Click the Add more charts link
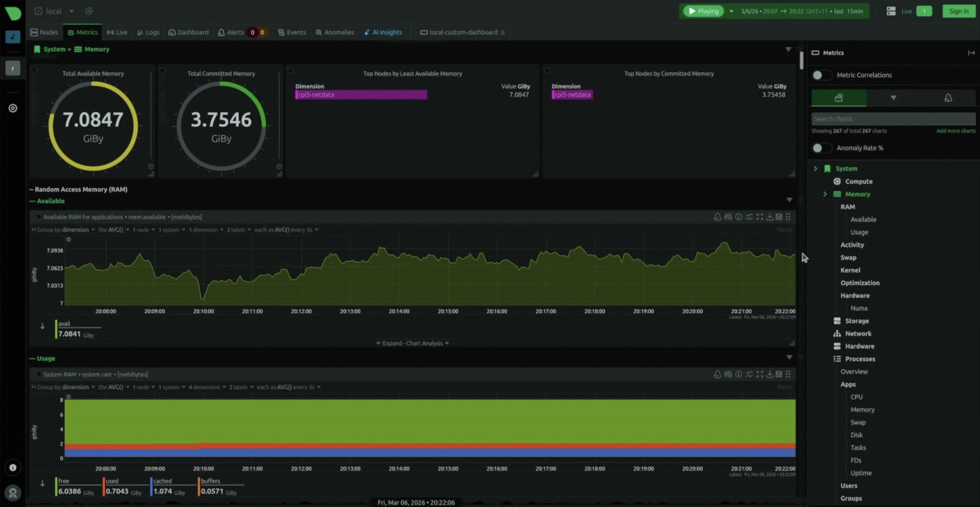The height and width of the screenshot is (507, 980). point(955,131)
